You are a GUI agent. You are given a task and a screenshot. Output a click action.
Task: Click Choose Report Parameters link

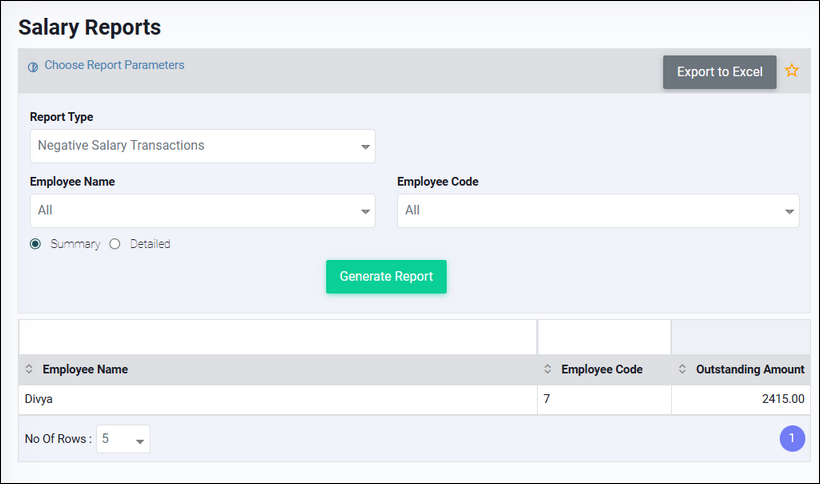(x=114, y=65)
